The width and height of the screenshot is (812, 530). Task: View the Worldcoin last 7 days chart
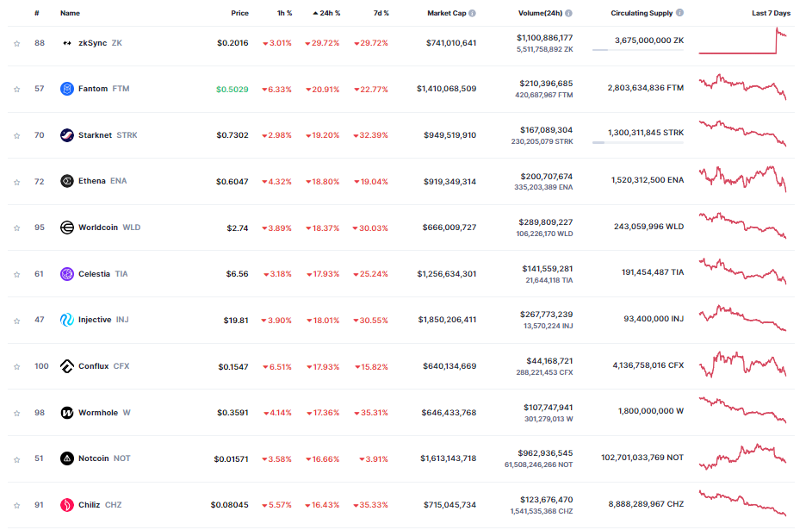pos(742,226)
